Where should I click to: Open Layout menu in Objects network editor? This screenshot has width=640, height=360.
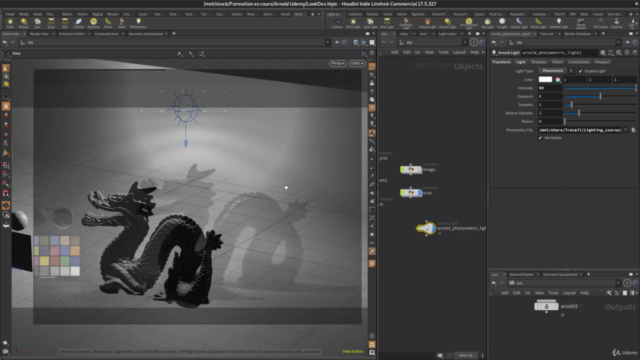459,52
